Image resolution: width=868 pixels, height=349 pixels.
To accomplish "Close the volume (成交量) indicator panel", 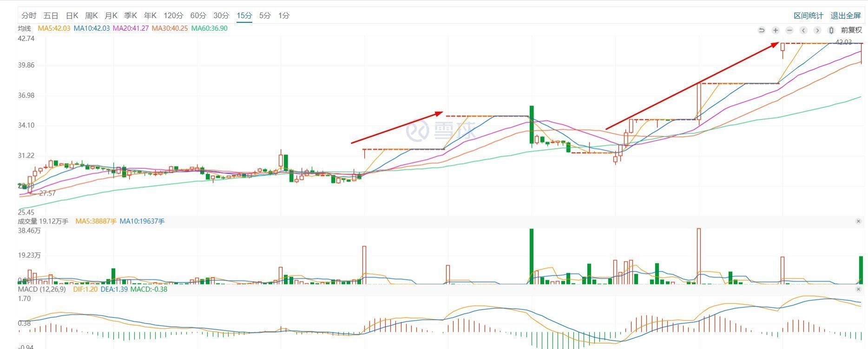I will [x=858, y=221].
